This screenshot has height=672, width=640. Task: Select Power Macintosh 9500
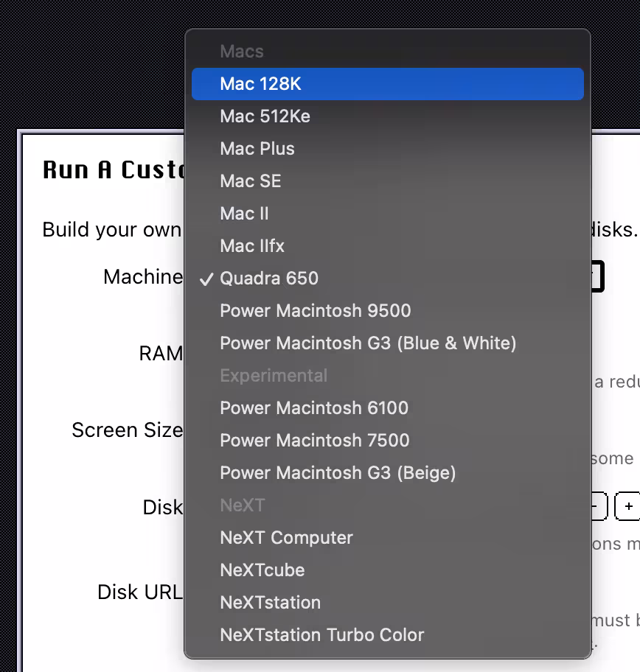coord(387,311)
